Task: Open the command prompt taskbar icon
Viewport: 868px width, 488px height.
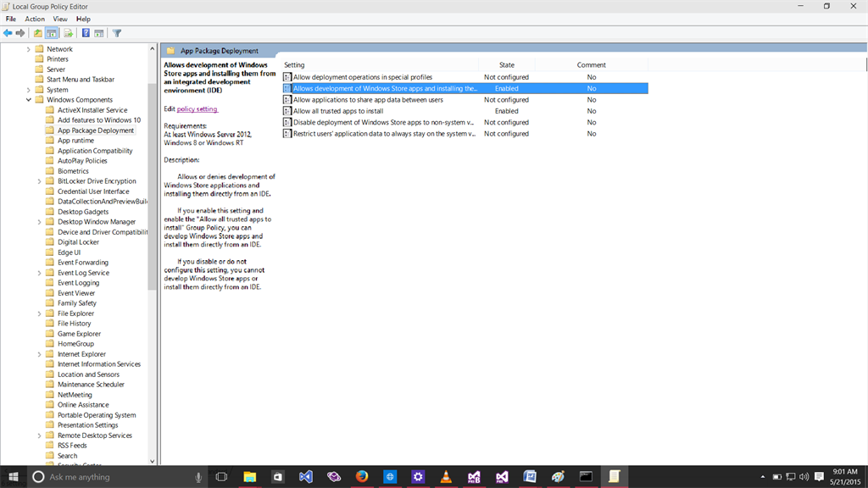Action: pyautogui.click(x=586, y=476)
